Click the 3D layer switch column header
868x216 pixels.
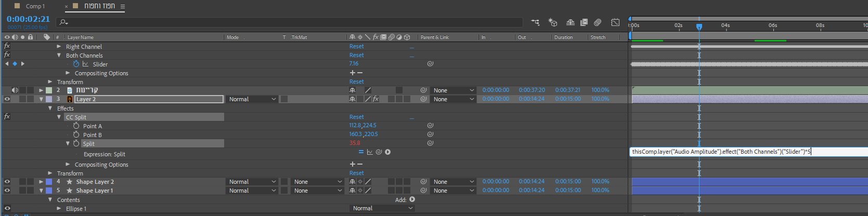coord(407,37)
